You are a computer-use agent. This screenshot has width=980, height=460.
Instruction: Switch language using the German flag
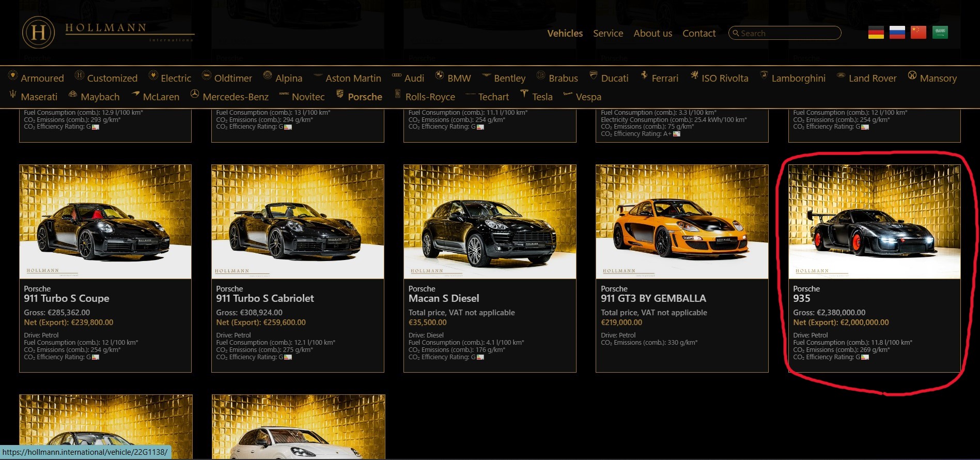(x=876, y=33)
